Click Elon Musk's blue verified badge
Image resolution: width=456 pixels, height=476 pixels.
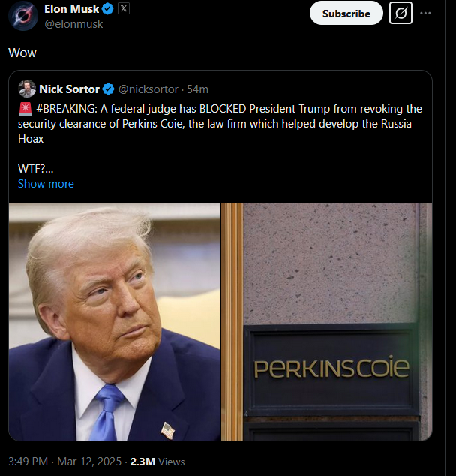[108, 9]
